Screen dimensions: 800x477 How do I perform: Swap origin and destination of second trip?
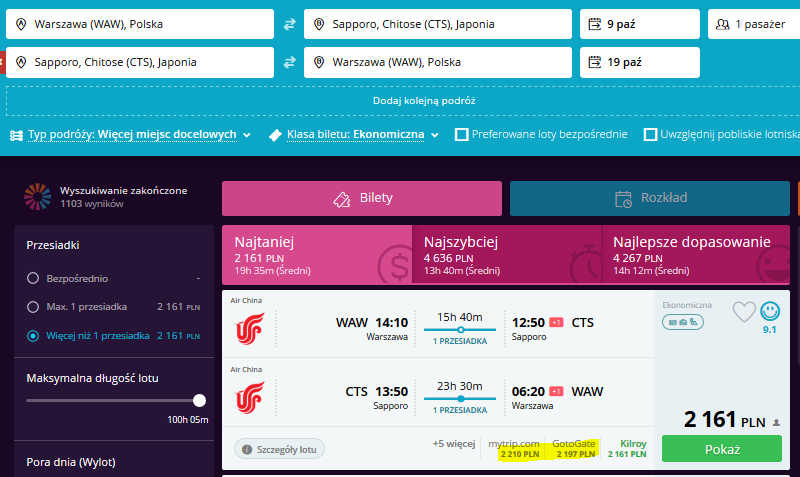[289, 62]
